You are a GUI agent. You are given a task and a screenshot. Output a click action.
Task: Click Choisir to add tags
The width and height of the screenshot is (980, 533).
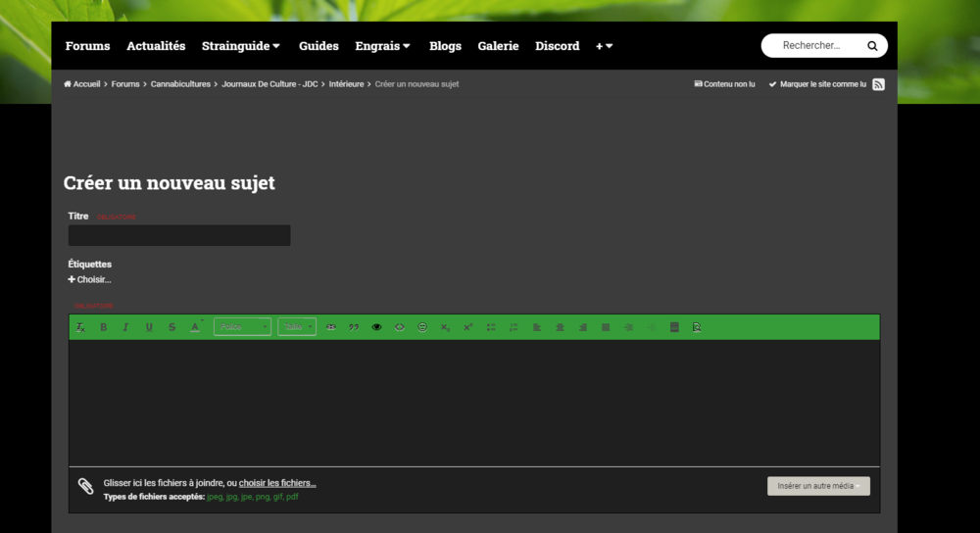coord(89,279)
